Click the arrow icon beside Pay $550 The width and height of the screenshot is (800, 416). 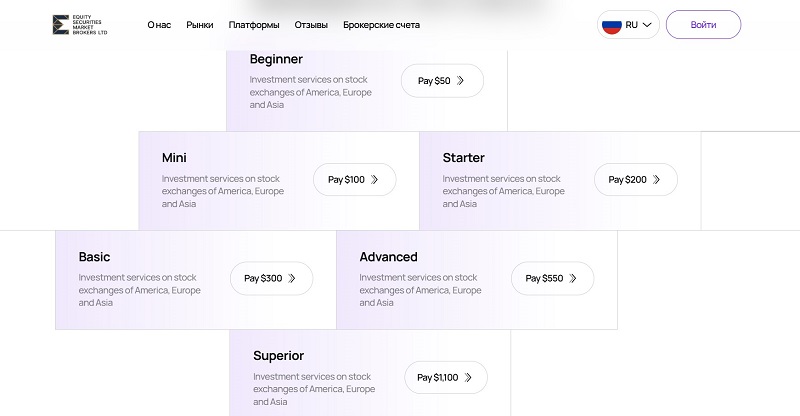pos(573,279)
